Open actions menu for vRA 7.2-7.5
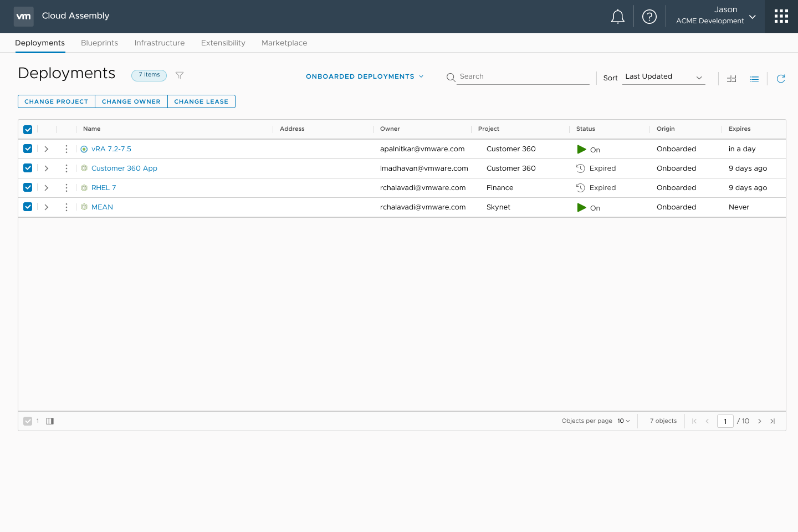Screen dimensions: 798x532 (x=66, y=149)
